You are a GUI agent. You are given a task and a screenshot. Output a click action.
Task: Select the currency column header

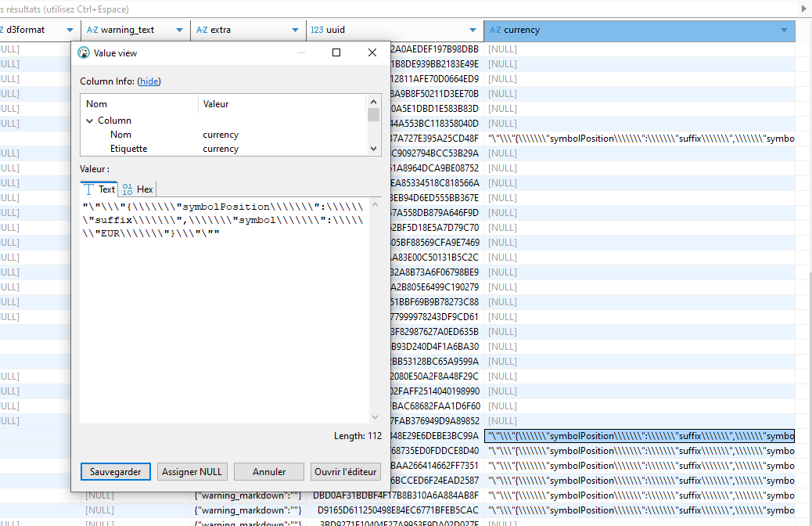coord(640,31)
